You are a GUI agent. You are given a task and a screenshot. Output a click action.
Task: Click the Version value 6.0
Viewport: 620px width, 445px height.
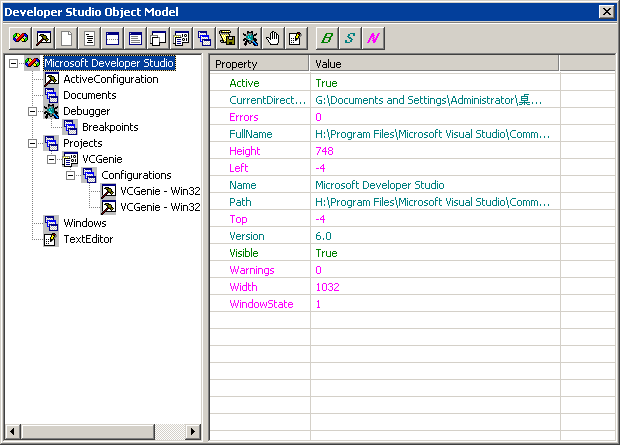pos(323,236)
